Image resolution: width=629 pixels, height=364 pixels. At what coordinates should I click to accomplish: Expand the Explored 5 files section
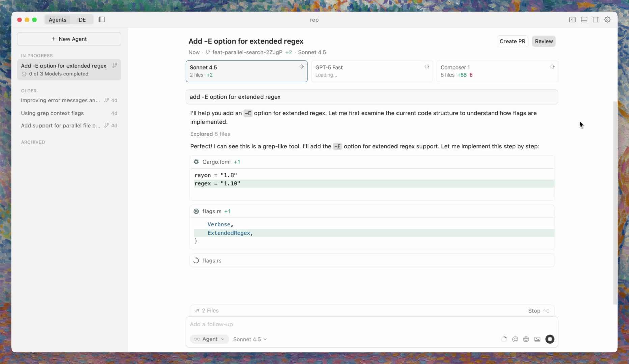tap(210, 134)
